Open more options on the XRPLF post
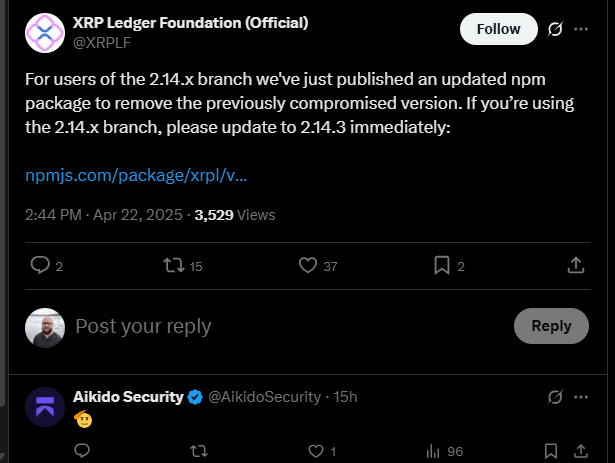The image size is (615, 463). (581, 29)
